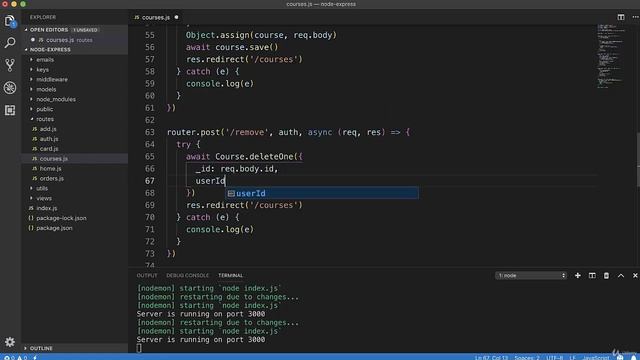The width and height of the screenshot is (640, 360).
Task: Expand the models folder
Action: (x=46, y=89)
